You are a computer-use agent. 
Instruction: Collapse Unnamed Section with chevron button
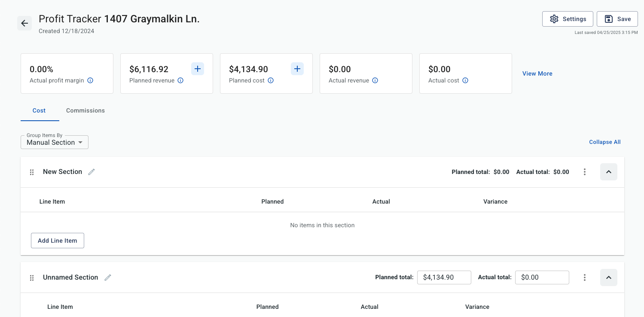click(x=609, y=277)
